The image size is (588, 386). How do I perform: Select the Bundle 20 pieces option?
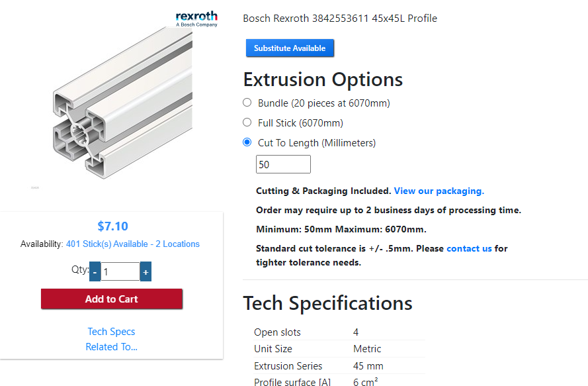tap(247, 103)
